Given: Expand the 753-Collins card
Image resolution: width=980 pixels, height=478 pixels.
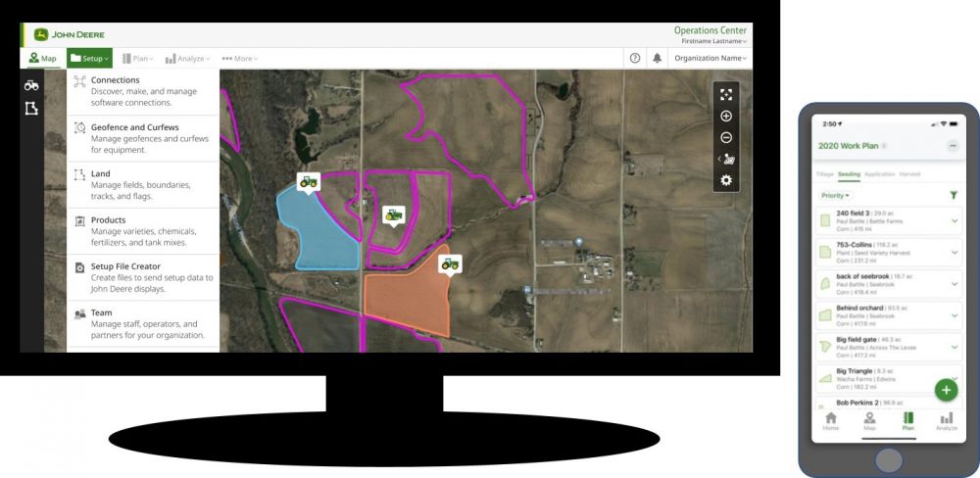Looking at the screenshot, I should (955, 253).
